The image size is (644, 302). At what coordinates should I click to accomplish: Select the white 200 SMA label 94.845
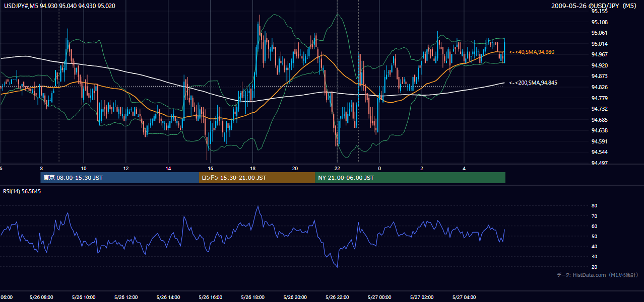(533, 83)
